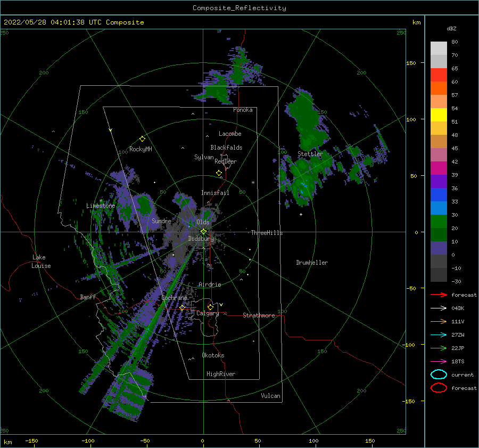Viewport: 479px width, 448px height.
Task: Pick the dark gray -10 dBZ swatch
Action: click(x=439, y=275)
